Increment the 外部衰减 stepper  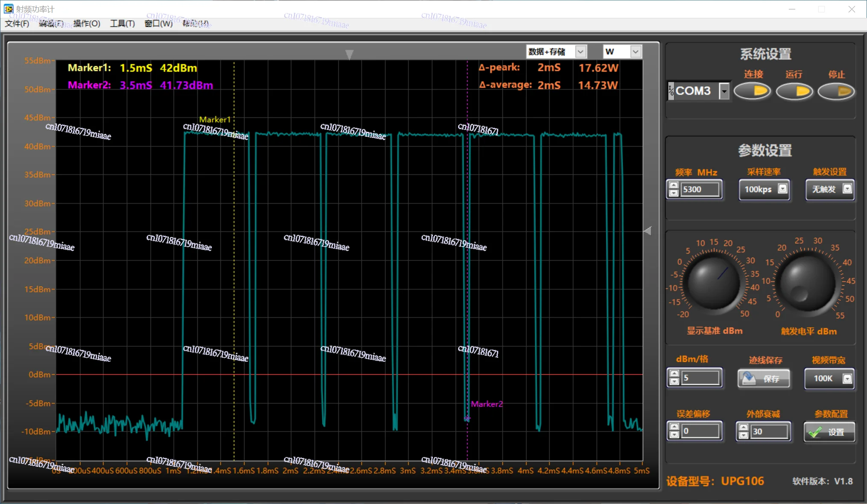click(744, 428)
